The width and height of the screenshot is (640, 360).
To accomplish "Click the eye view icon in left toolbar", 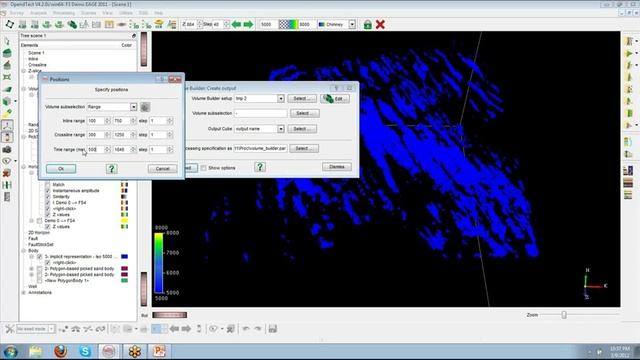I will [x=7, y=161].
